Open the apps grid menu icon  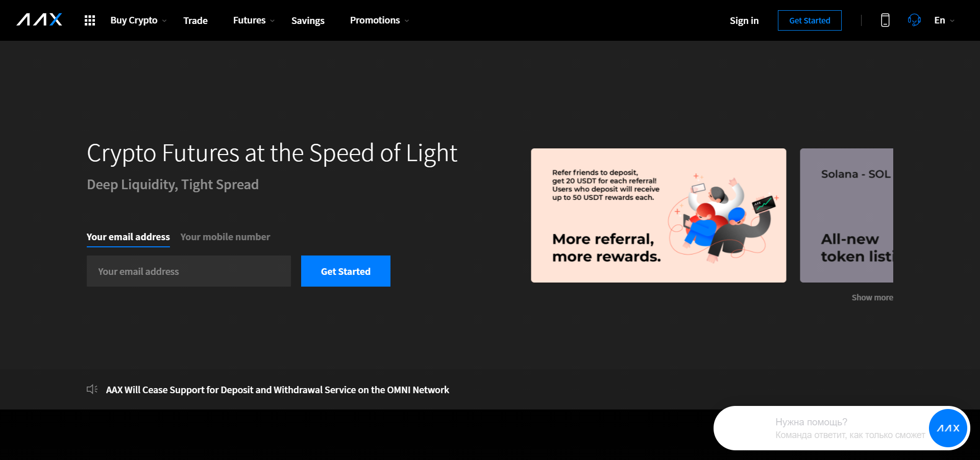click(90, 20)
